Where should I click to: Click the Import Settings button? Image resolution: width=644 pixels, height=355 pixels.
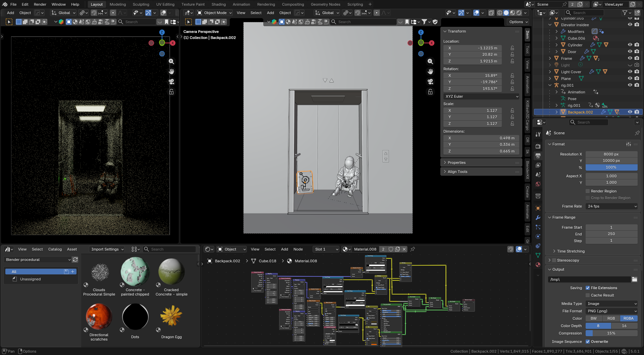click(x=107, y=249)
